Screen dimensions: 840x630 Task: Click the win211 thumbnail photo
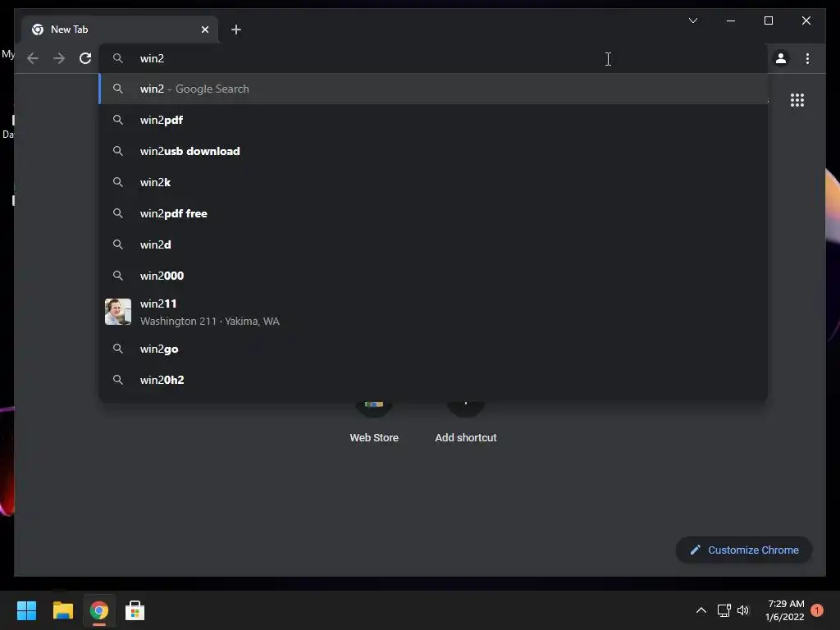pyautogui.click(x=118, y=312)
